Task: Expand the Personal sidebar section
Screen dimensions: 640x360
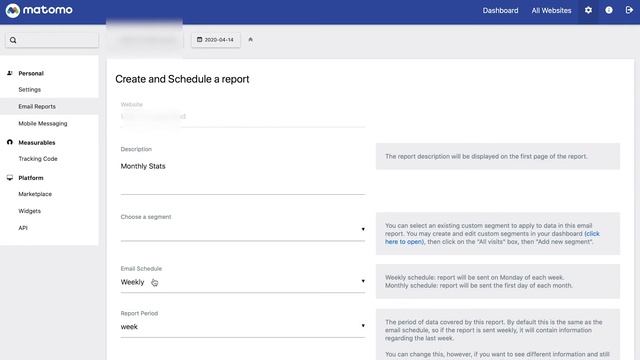Action: 31,73
